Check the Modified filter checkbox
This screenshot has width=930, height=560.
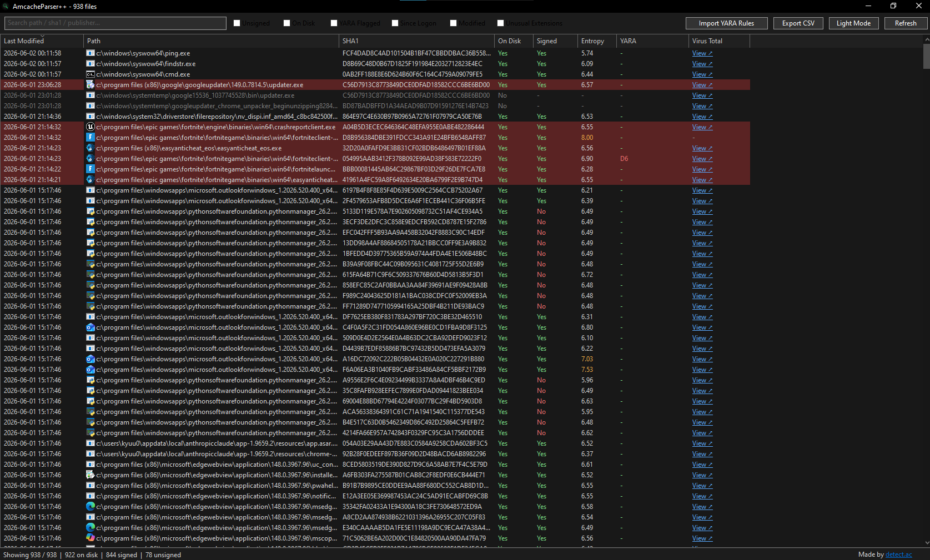[x=454, y=23]
